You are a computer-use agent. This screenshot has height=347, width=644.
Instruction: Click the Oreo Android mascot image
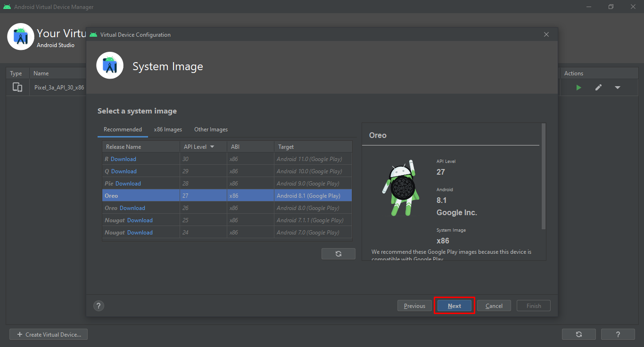click(x=400, y=187)
